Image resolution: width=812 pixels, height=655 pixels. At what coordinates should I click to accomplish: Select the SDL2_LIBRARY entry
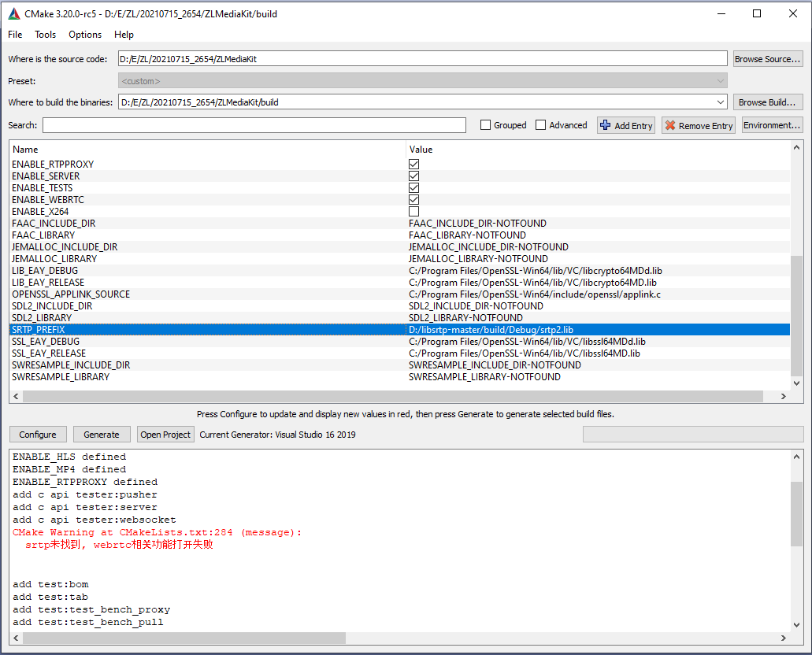click(x=42, y=318)
